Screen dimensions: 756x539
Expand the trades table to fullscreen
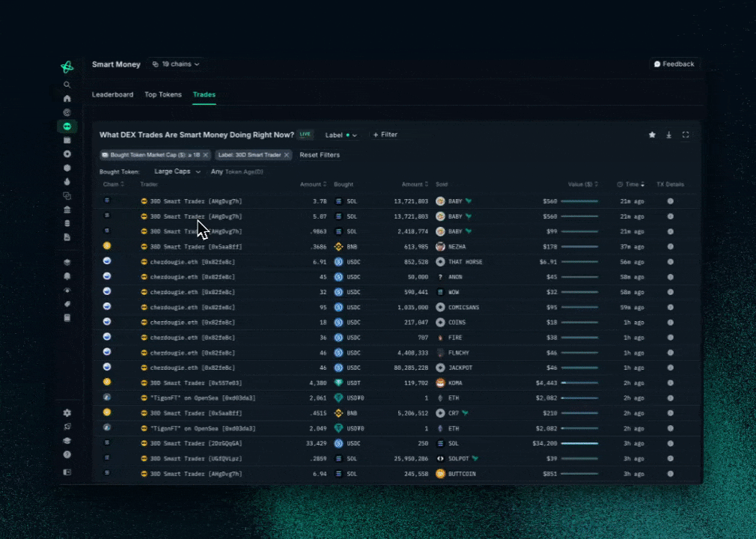[x=686, y=135]
